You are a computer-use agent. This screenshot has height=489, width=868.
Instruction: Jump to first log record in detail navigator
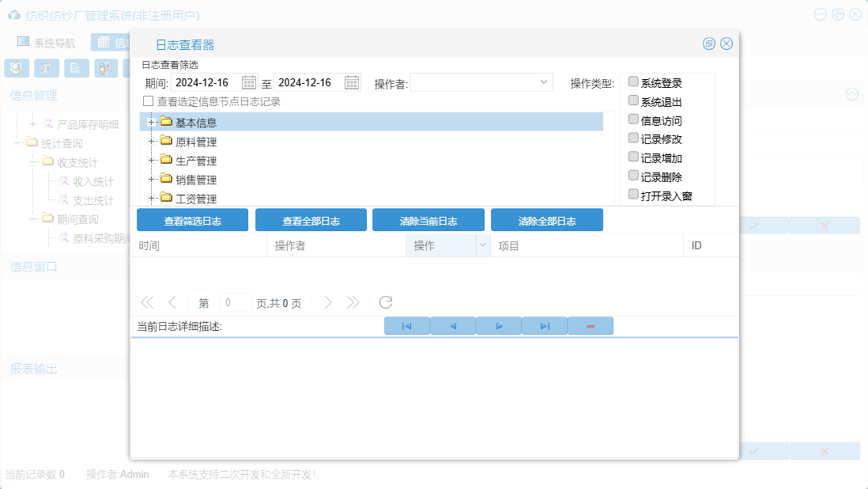406,326
